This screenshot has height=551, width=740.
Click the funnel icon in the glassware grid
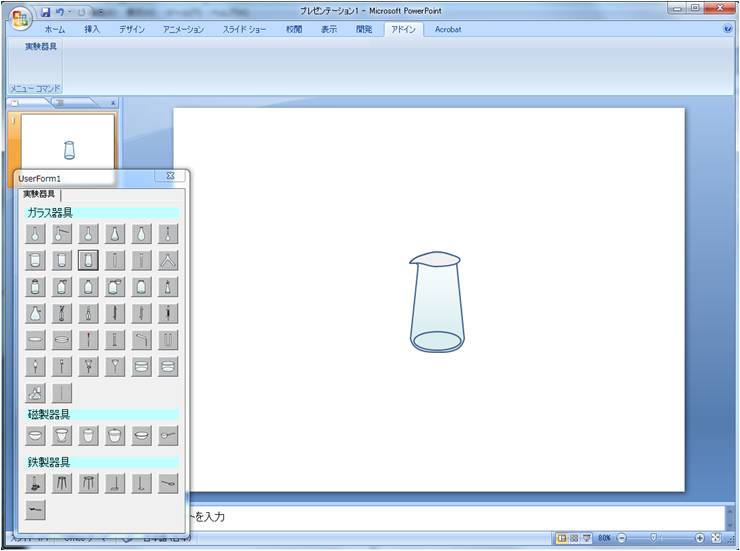point(114,366)
